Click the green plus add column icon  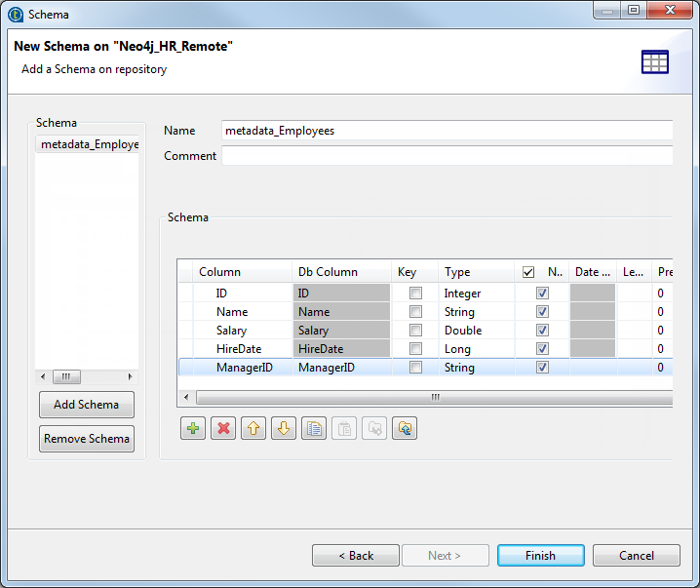[x=193, y=428]
